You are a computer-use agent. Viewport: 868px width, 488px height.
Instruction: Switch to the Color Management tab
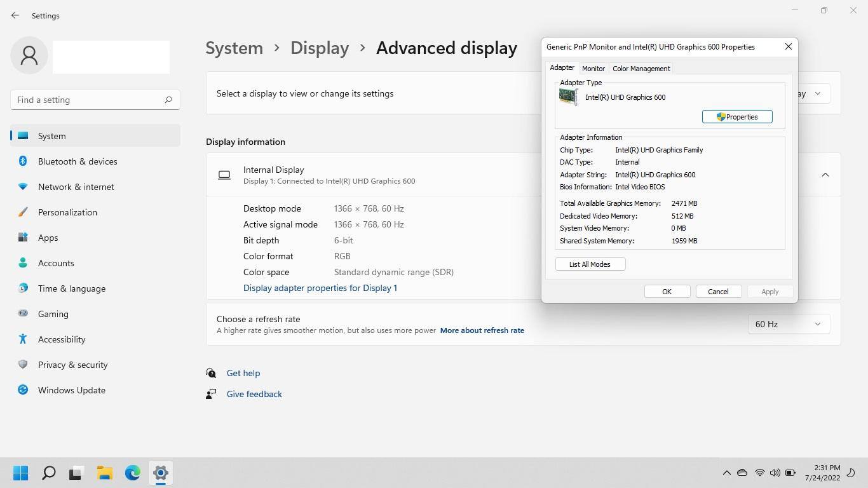coord(641,69)
